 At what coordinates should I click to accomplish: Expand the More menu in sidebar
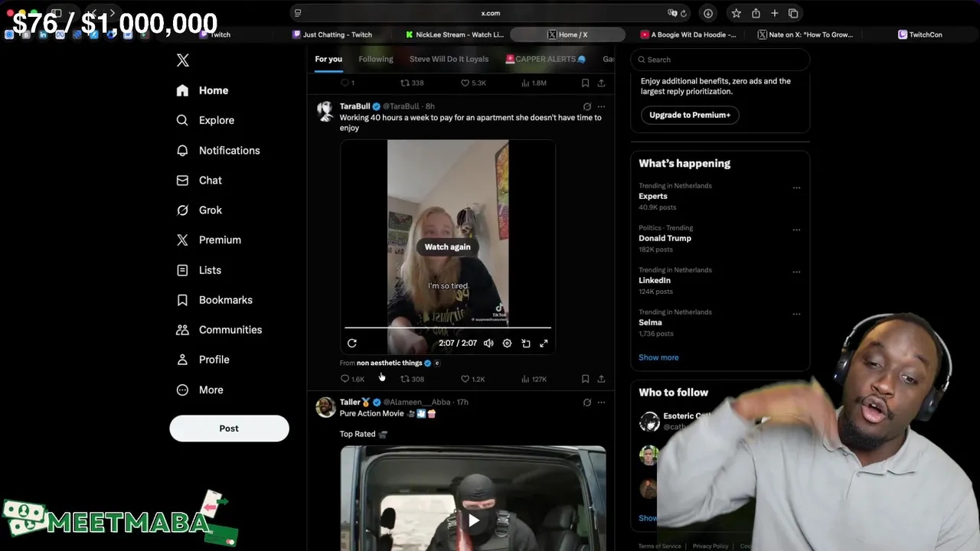(x=200, y=390)
